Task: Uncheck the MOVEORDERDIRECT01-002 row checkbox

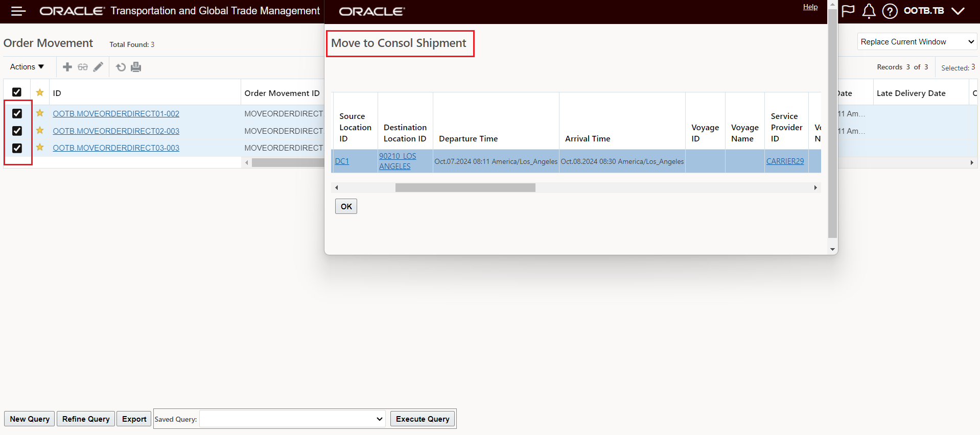Action: pyautogui.click(x=17, y=113)
